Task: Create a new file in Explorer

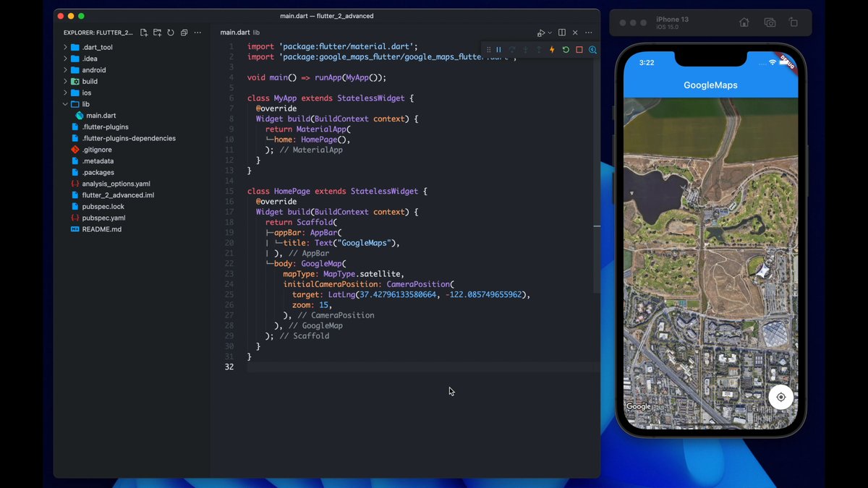Action: pos(144,33)
